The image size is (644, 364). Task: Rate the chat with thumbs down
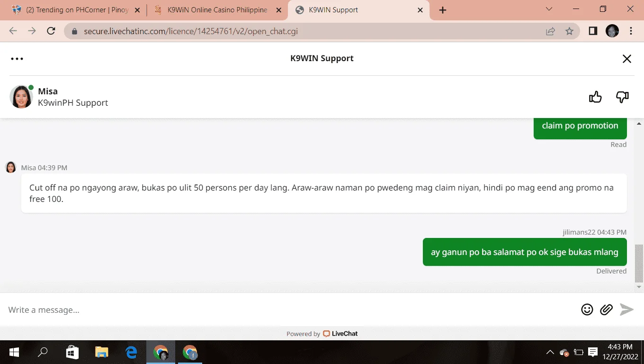622,97
